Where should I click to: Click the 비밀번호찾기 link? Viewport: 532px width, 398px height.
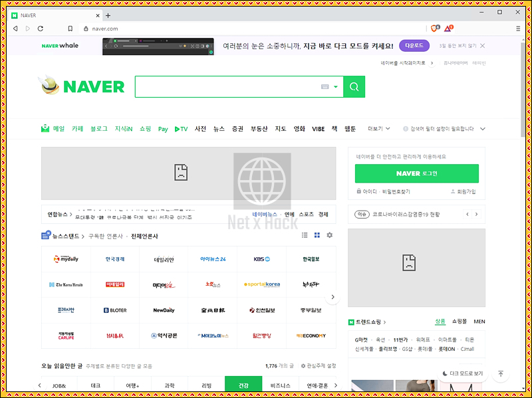click(x=396, y=191)
